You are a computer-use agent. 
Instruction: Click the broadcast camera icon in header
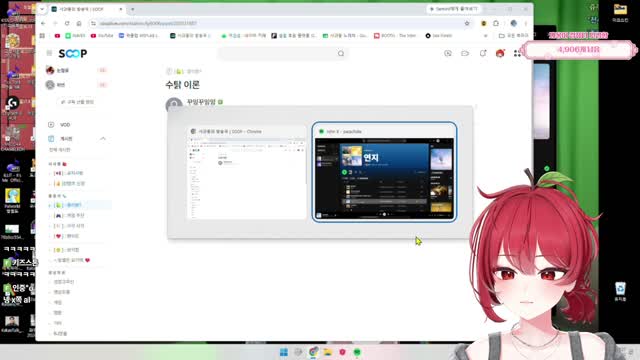pos(465,53)
